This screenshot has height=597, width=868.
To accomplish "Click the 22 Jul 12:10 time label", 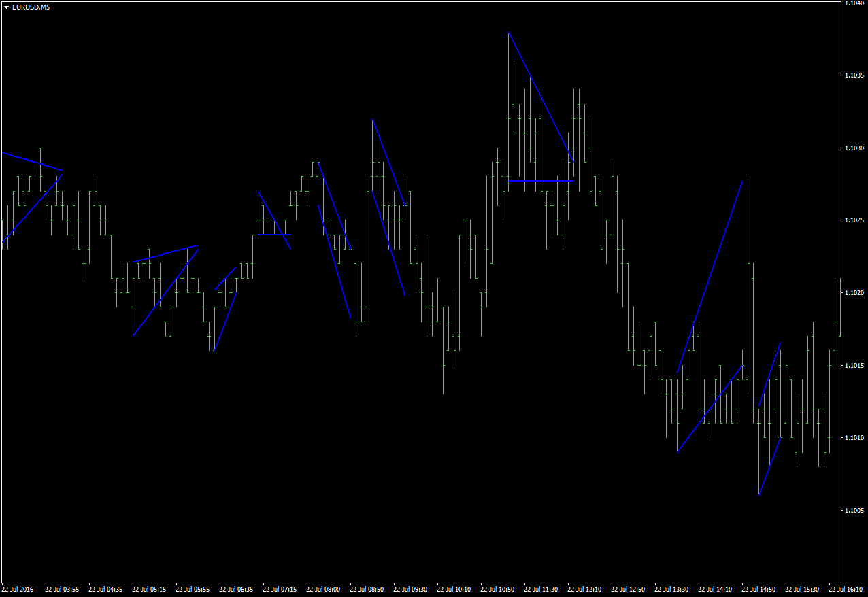I will coord(583,590).
